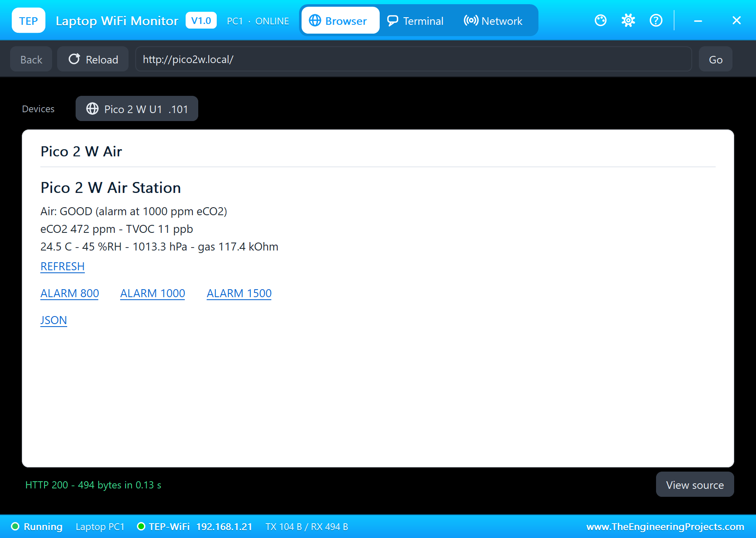This screenshot has width=756, height=538.
Task: Click the 'Devices' label
Action: click(38, 109)
